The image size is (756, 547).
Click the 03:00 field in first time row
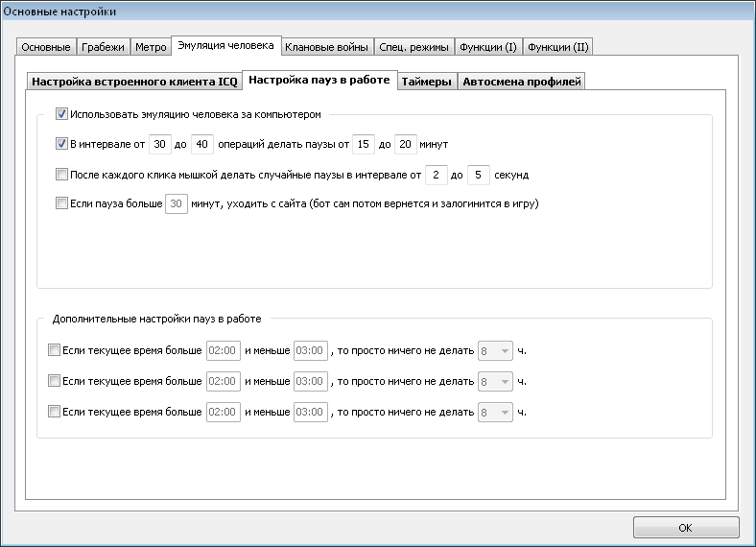click(x=311, y=350)
